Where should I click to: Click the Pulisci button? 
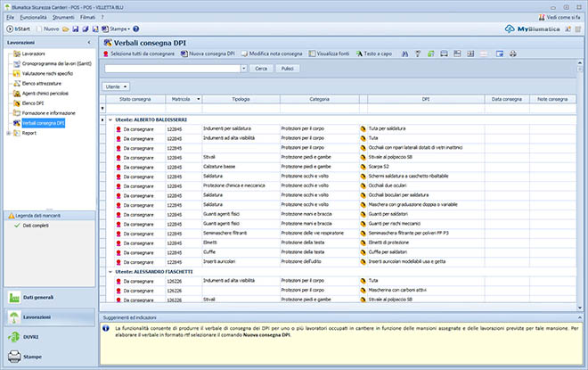287,68
